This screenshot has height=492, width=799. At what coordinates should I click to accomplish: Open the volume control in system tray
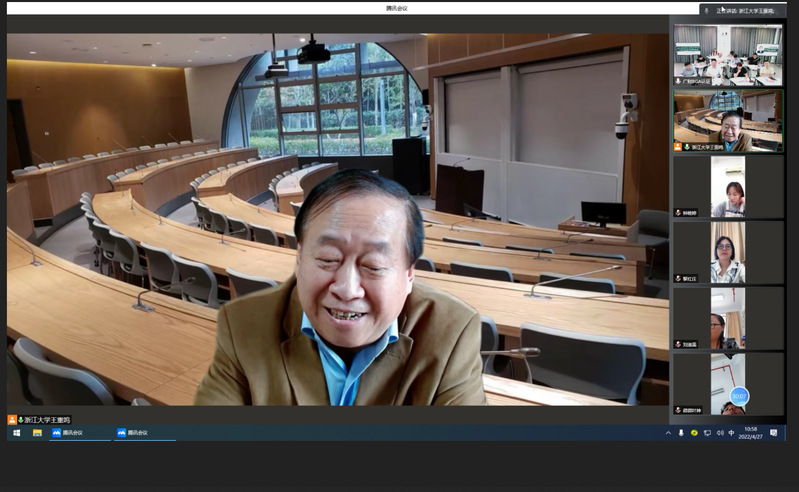point(719,433)
